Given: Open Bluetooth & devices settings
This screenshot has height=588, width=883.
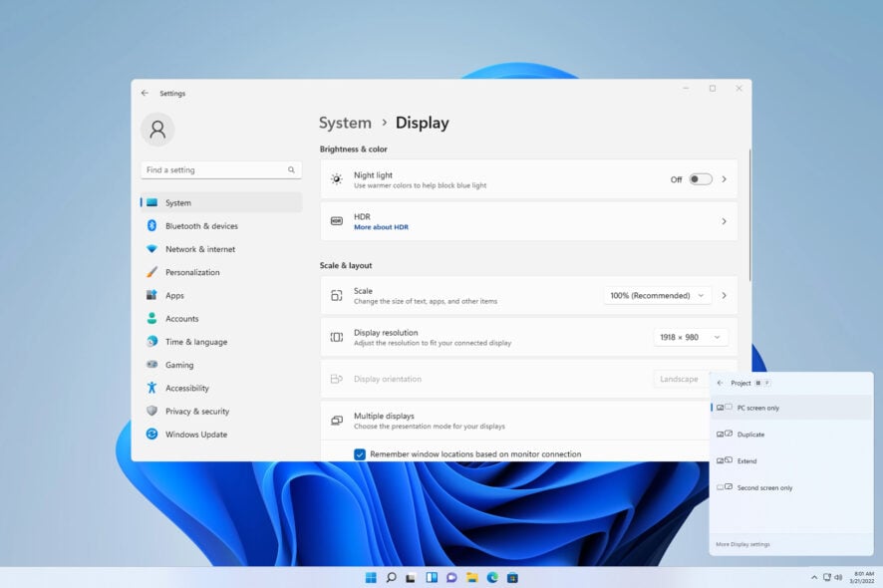Looking at the screenshot, I should tap(221, 226).
